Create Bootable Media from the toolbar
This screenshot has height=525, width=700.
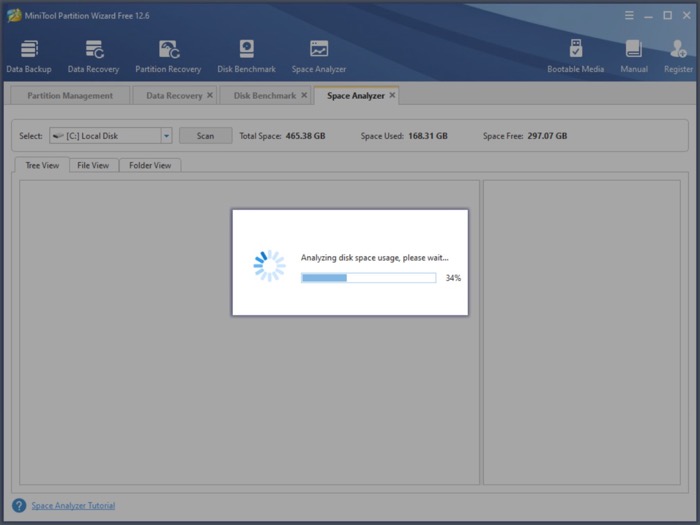(x=575, y=56)
